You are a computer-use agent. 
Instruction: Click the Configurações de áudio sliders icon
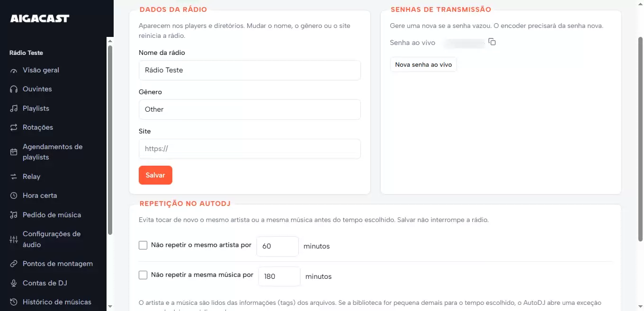click(x=14, y=240)
